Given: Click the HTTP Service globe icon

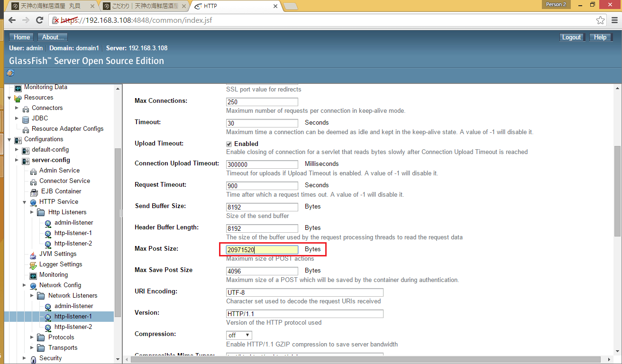Looking at the screenshot, I should coord(33,202).
